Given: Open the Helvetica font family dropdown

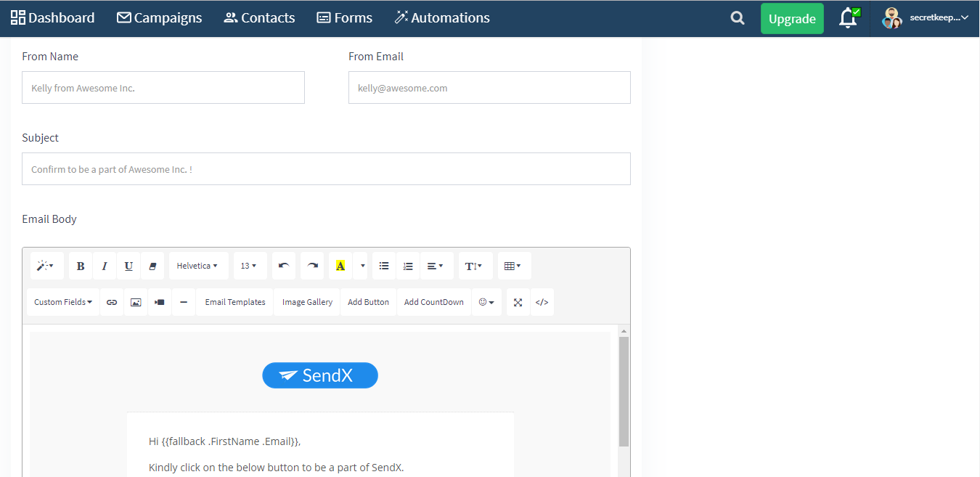Looking at the screenshot, I should (x=198, y=266).
